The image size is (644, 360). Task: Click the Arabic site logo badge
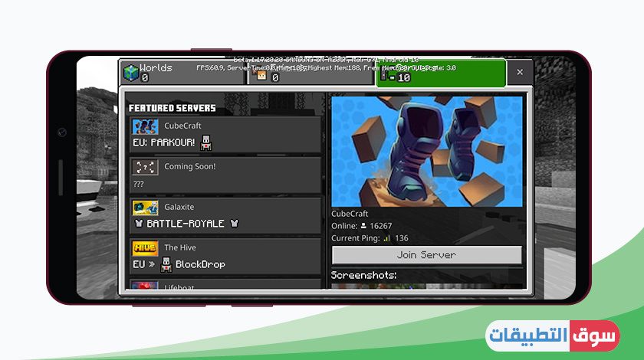[553, 335]
